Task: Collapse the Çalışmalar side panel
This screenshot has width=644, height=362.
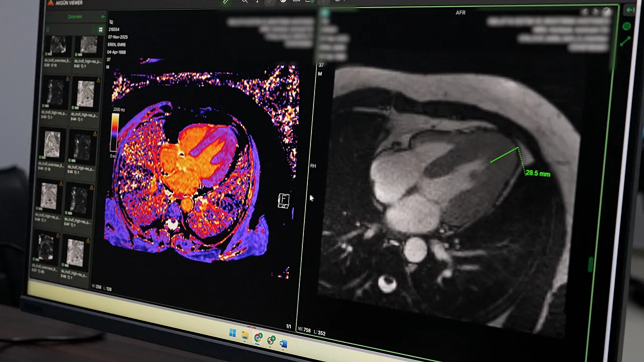Action: click(103, 17)
